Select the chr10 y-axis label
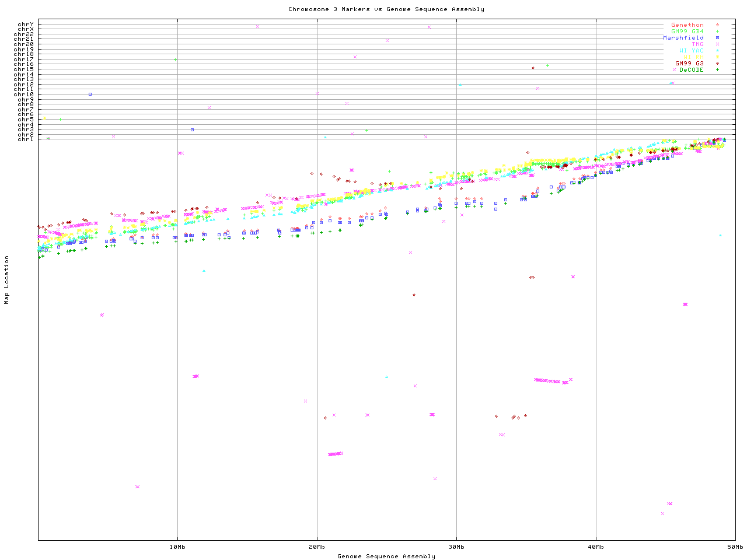Screen dimensions: 747x560 coord(24,94)
